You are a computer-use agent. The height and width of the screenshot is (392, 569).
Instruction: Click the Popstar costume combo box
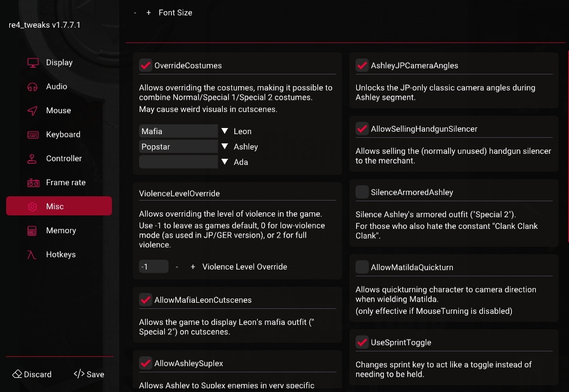pos(178,146)
